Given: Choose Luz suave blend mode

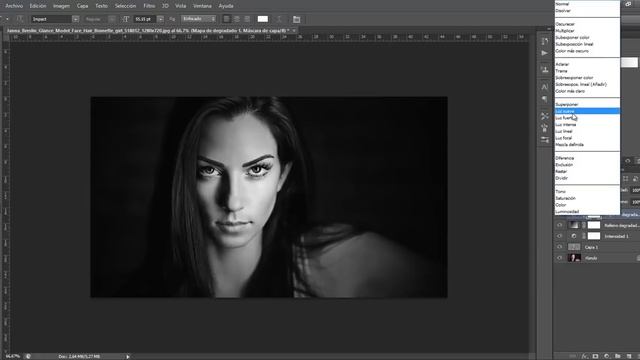Looking at the screenshot, I should point(587,111).
